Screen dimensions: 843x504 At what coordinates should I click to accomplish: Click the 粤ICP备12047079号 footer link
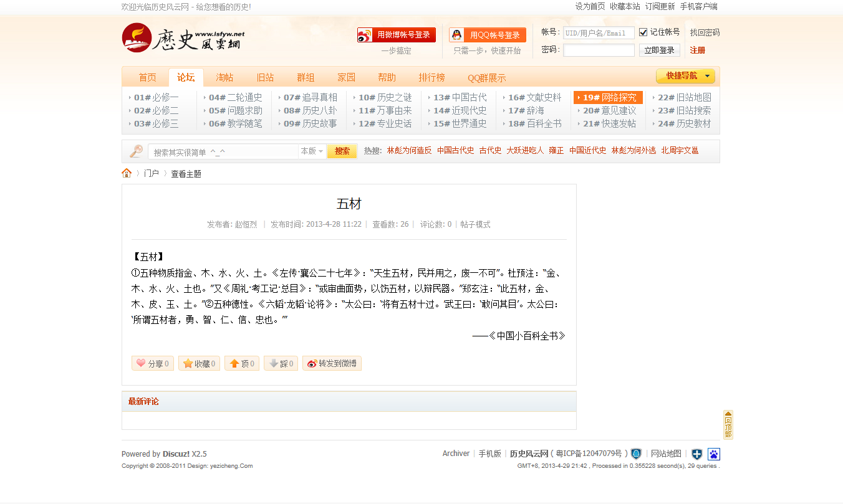coord(589,454)
